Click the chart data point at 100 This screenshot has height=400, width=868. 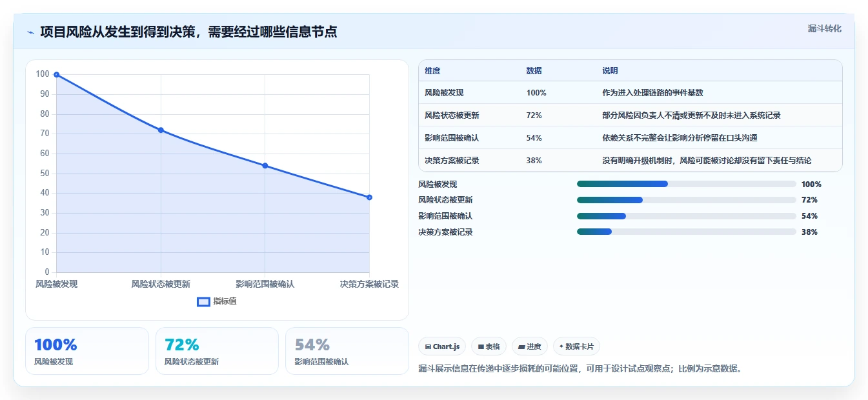click(57, 75)
